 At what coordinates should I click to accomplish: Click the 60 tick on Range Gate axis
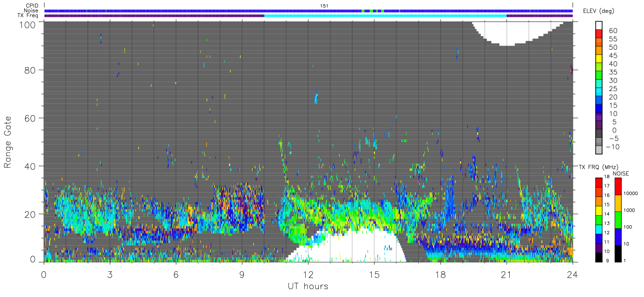31,118
